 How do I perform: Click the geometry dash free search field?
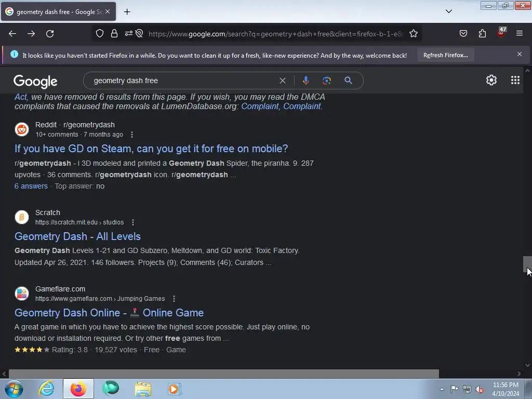coord(183,81)
